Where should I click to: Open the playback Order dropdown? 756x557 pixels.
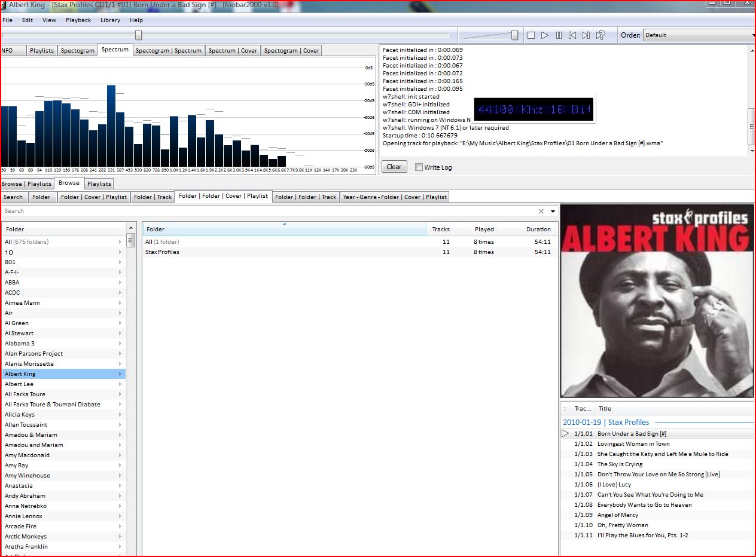(699, 35)
